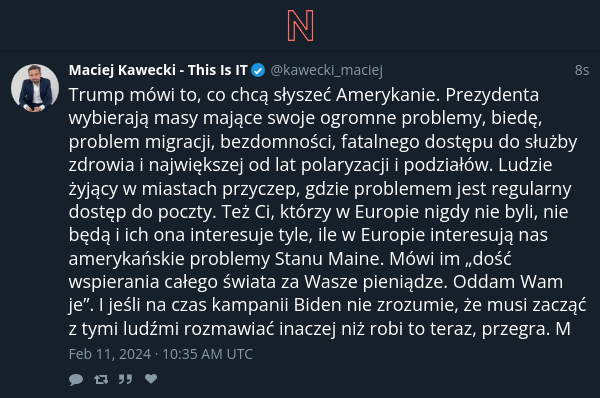Viewport: 600px width, 398px height.
Task: Click the retweet arrows icon
Action: click(101, 379)
